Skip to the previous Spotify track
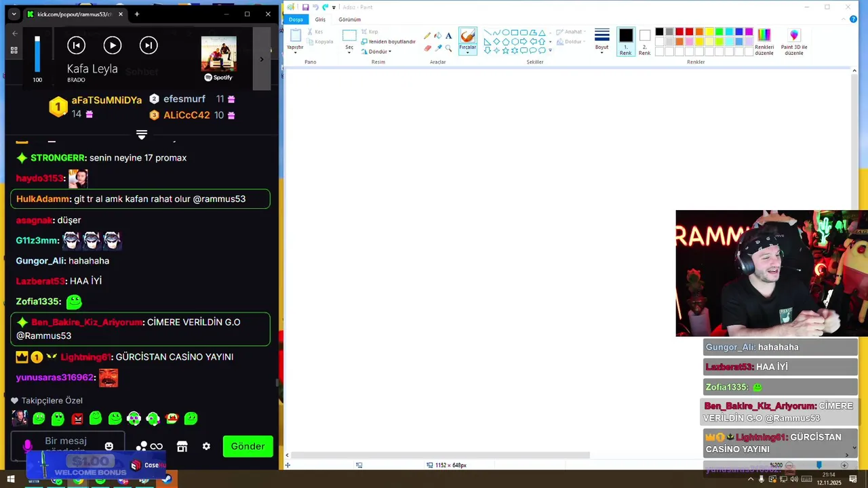Viewport: 868px width, 488px height. click(76, 45)
